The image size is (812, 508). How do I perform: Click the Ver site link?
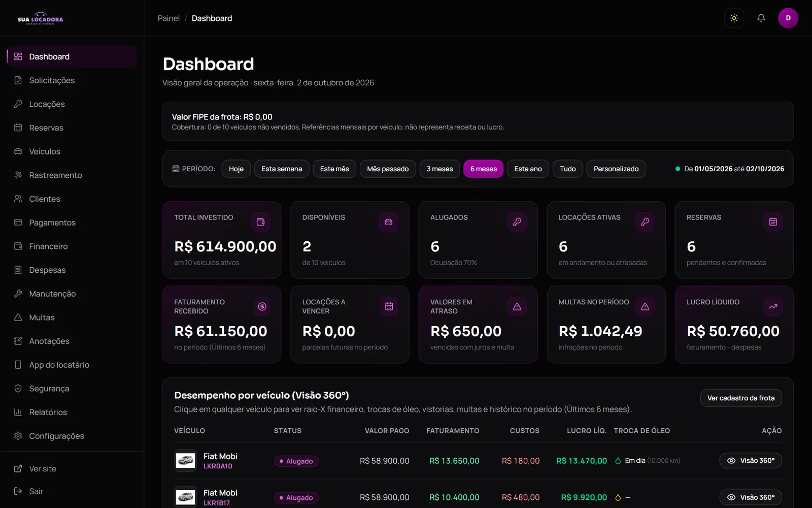[x=72, y=469]
